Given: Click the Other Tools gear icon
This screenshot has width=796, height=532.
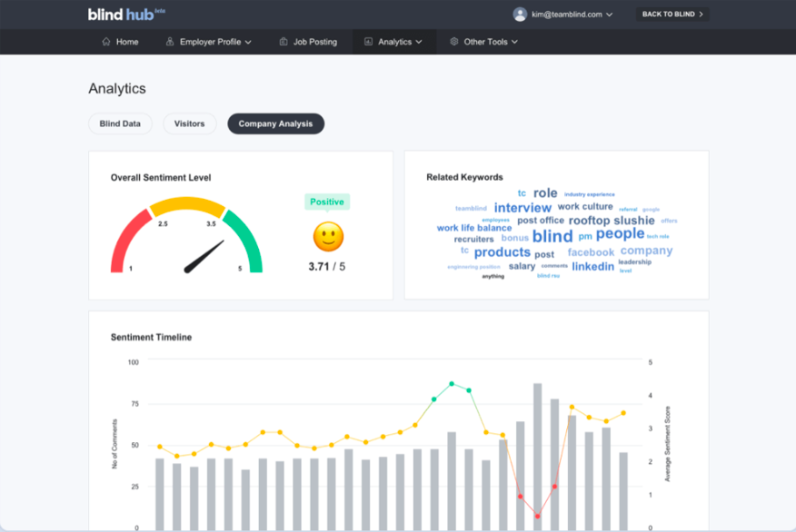Looking at the screenshot, I should coord(453,42).
